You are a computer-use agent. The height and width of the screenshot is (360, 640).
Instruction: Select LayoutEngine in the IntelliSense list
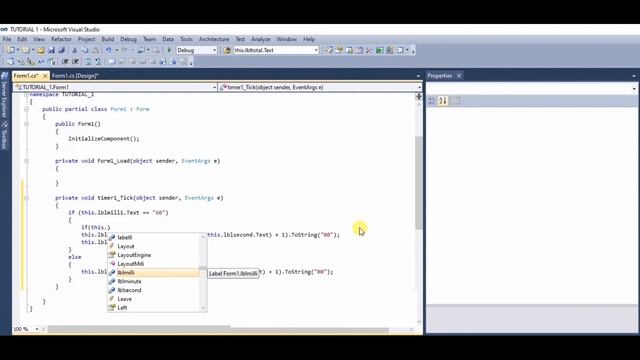pyautogui.click(x=154, y=255)
